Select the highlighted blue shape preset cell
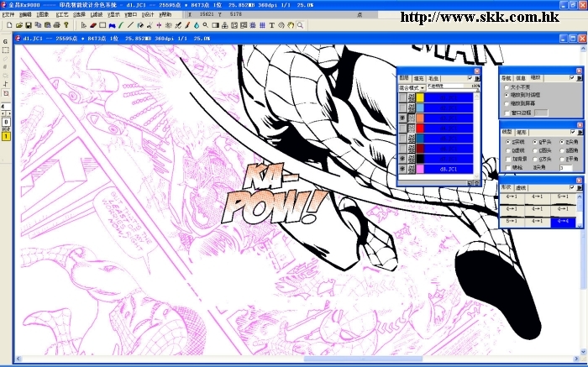This screenshot has width=588, height=367. pyautogui.click(x=563, y=222)
